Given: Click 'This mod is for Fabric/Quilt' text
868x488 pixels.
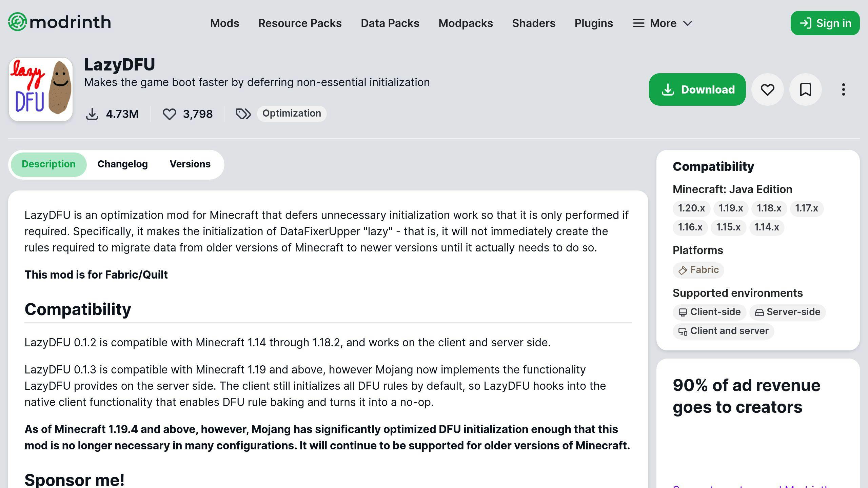Looking at the screenshot, I should coord(96,274).
